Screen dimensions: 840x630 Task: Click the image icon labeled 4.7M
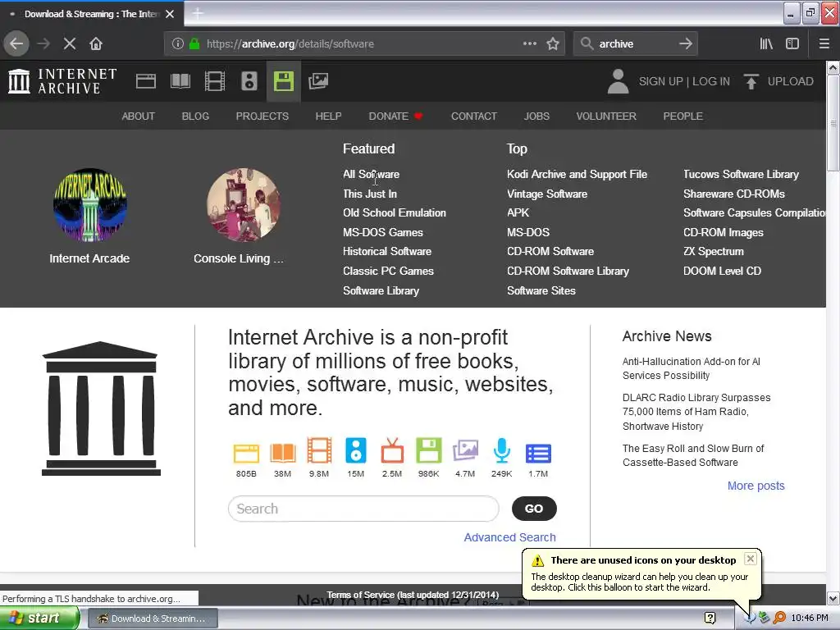point(465,450)
